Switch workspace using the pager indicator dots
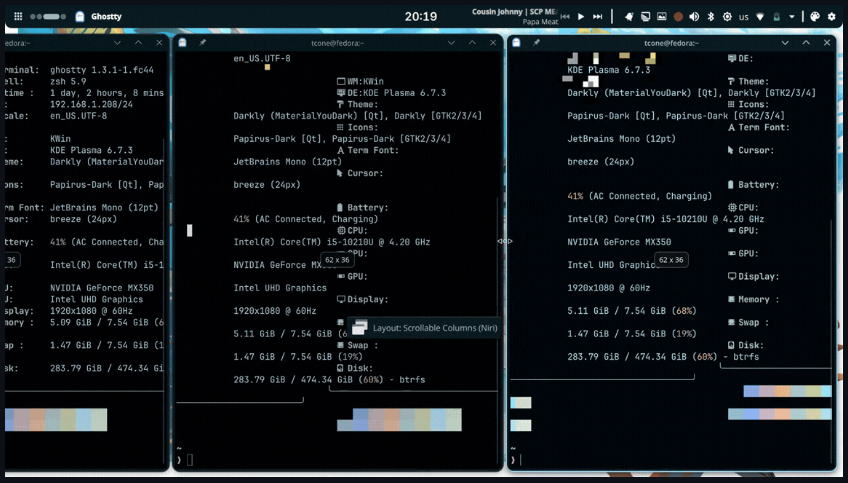Image resolution: width=848 pixels, height=483 pixels. pyautogui.click(x=48, y=16)
